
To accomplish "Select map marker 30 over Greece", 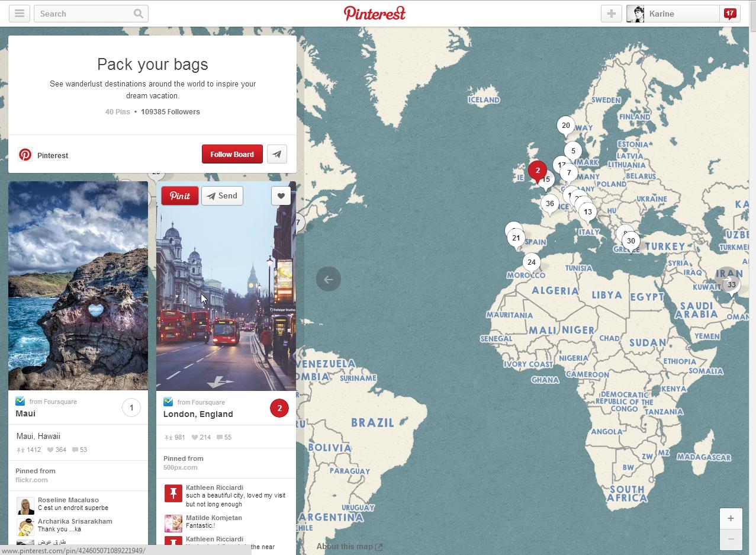I will click(631, 241).
